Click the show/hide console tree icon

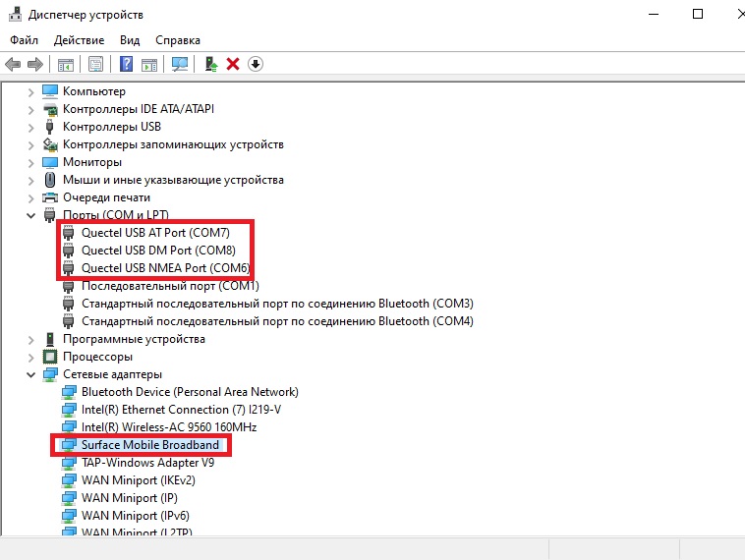tap(65, 64)
